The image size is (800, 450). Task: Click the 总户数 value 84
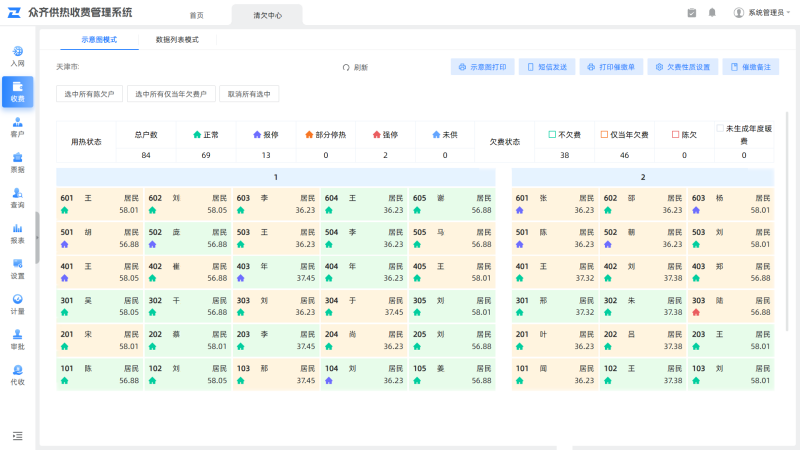[146, 155]
